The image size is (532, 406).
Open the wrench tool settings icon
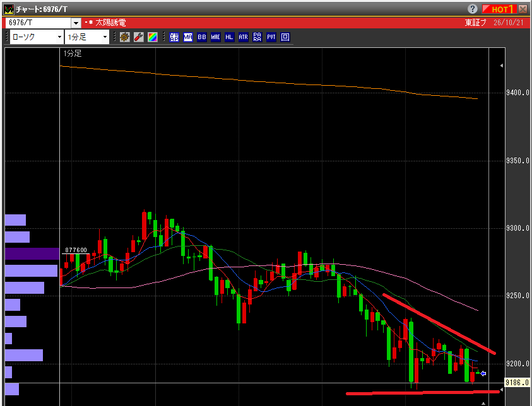[138, 37]
